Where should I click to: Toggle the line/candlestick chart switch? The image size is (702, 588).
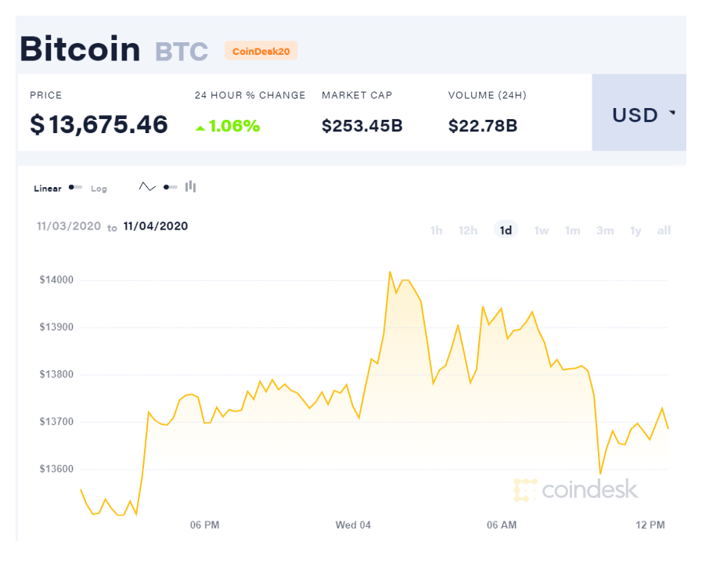click(171, 187)
